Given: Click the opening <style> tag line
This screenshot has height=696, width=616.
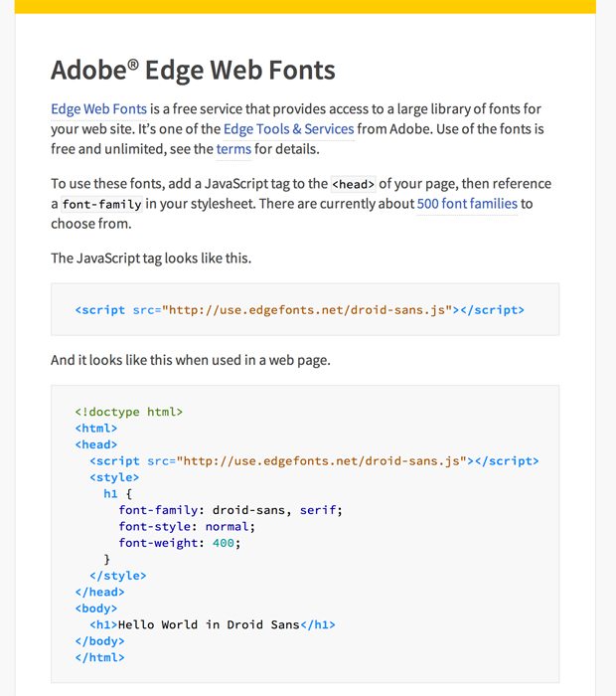Looking at the screenshot, I should pos(114,477).
